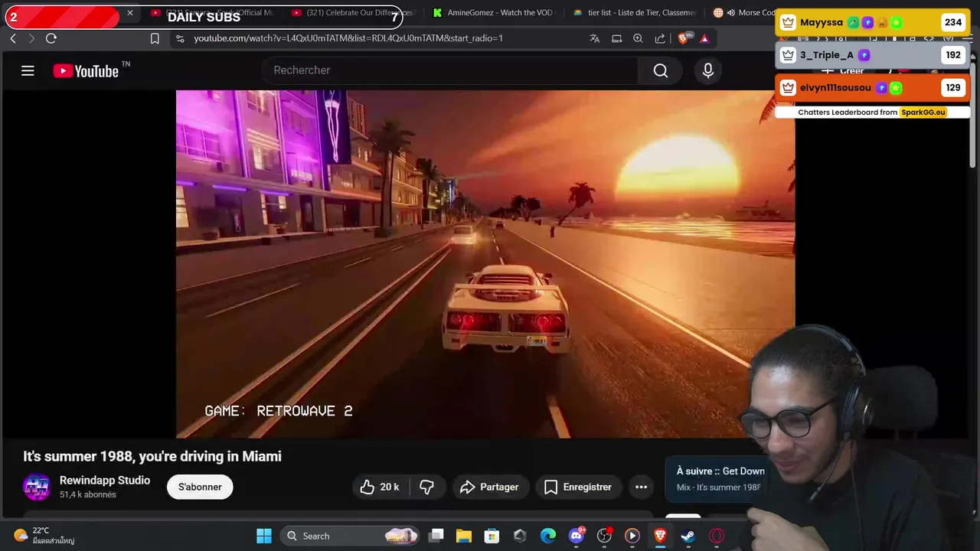Viewport: 980px width, 551px height.
Task: Bookmark the page via bookmark icon
Action: pos(155,38)
